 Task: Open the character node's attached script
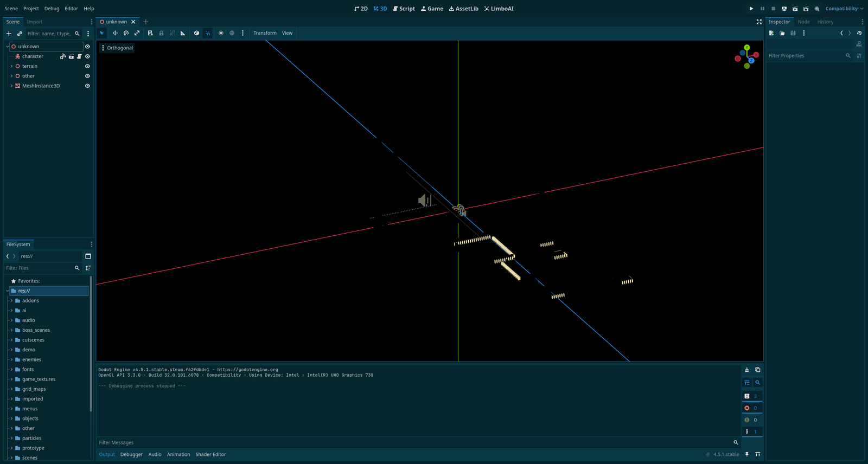tap(79, 56)
